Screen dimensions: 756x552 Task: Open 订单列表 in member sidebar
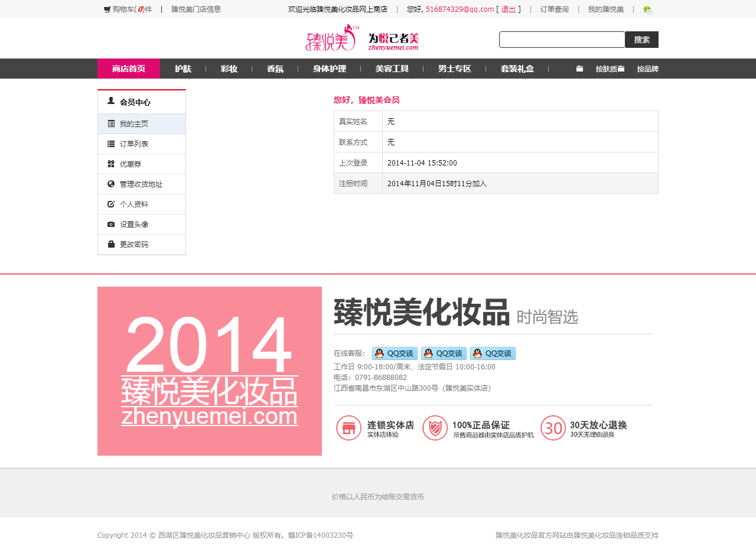(134, 144)
